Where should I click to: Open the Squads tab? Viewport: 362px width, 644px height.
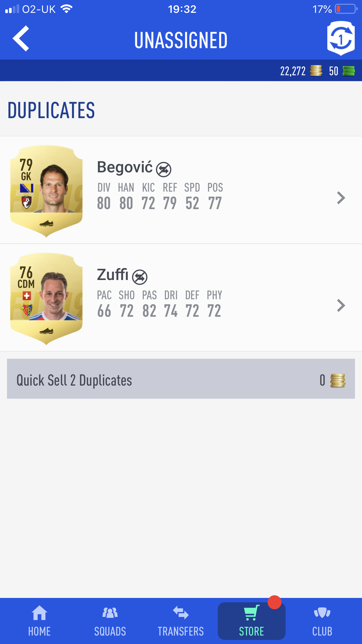(110, 621)
